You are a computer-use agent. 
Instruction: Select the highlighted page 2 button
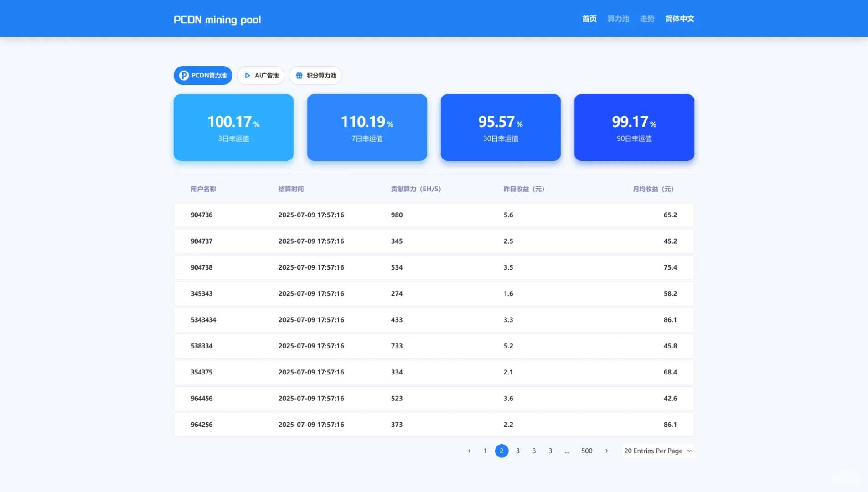[501, 451]
